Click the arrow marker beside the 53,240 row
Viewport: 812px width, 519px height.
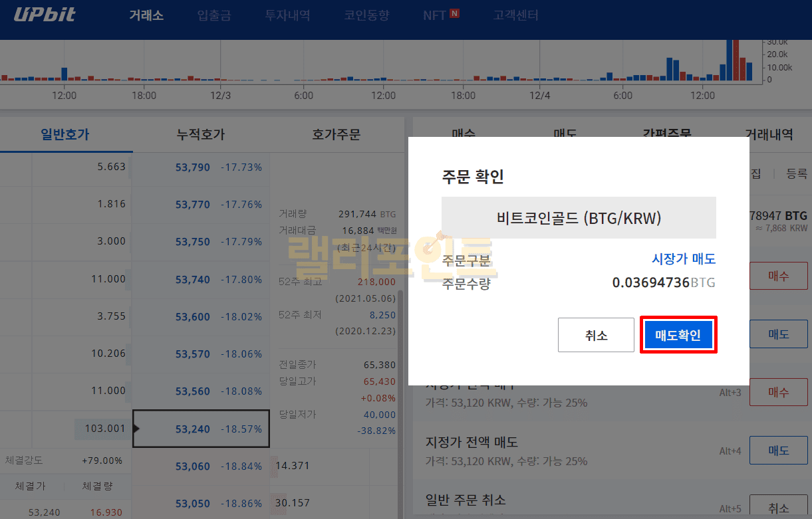(137, 429)
